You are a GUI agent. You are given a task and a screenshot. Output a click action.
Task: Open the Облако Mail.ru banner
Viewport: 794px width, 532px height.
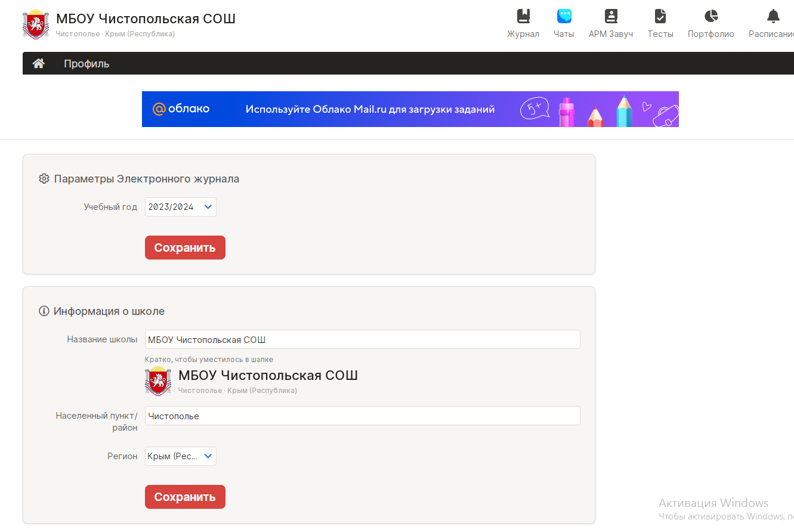coord(410,109)
